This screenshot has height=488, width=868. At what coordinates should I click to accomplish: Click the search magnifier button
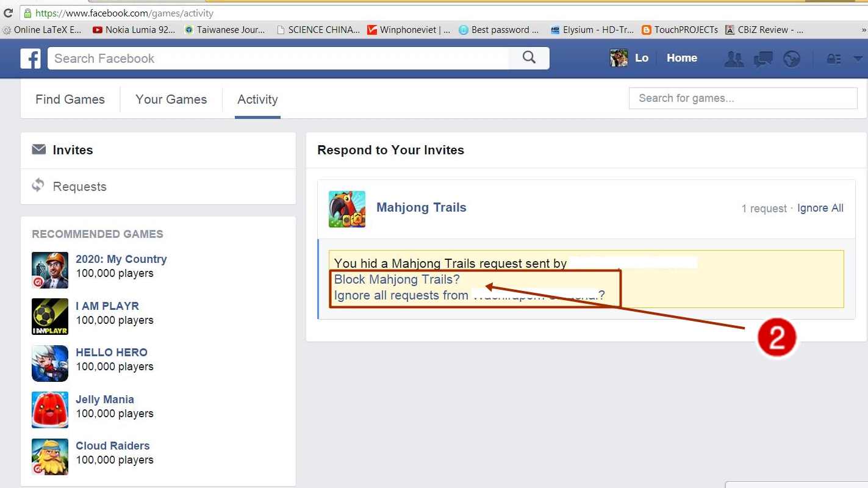pyautogui.click(x=529, y=58)
